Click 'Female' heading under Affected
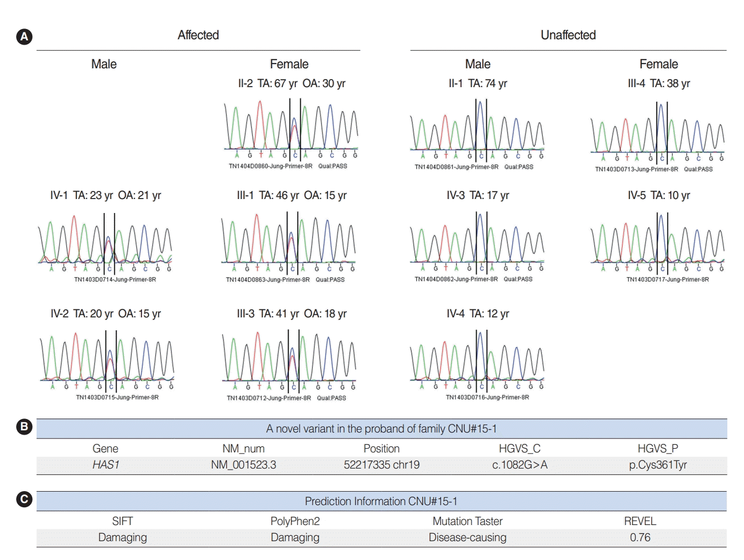744x560 pixels. tap(289, 64)
